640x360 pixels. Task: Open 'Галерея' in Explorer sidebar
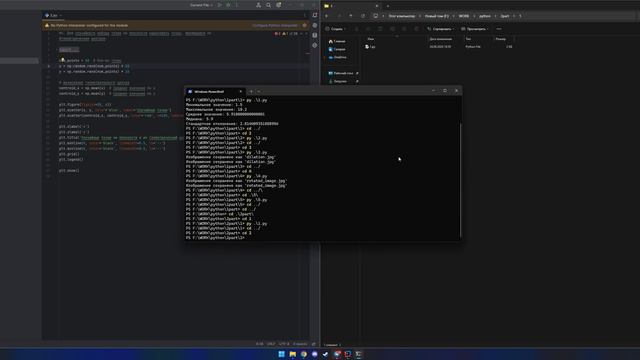(x=337, y=49)
